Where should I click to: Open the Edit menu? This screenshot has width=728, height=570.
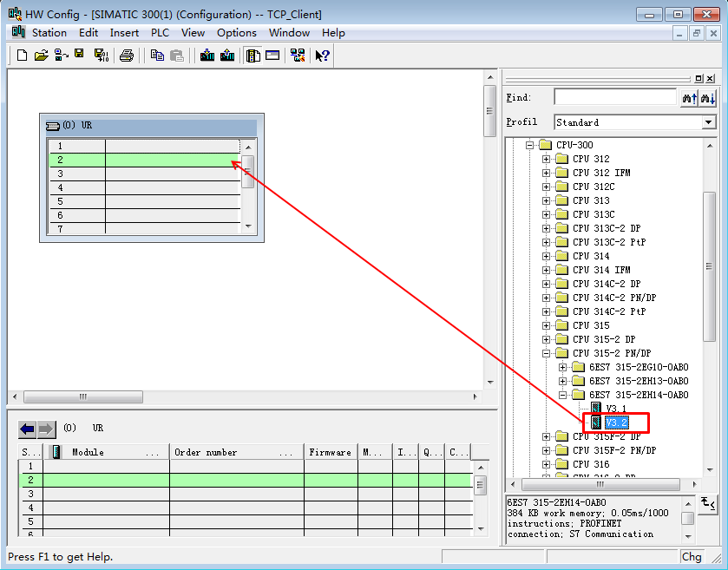click(x=89, y=32)
